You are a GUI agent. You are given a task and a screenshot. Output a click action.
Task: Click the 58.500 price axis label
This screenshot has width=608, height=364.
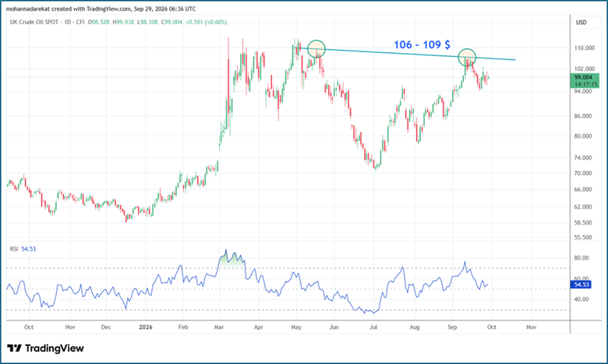tap(583, 223)
